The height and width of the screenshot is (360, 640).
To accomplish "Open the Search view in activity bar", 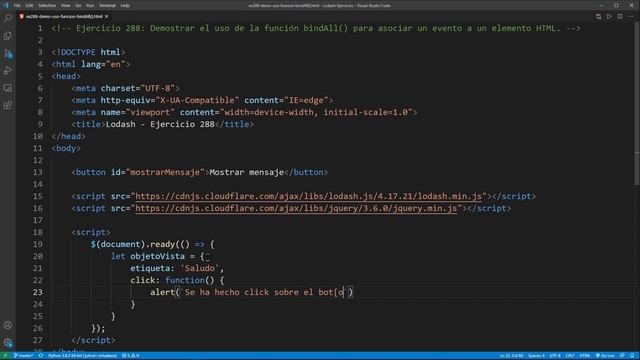I will click(8, 18).
